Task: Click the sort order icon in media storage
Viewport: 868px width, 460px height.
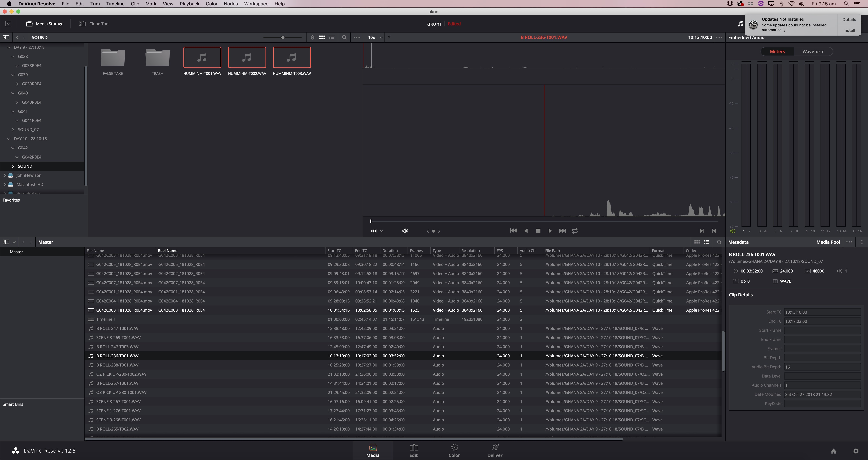Action: click(x=312, y=37)
